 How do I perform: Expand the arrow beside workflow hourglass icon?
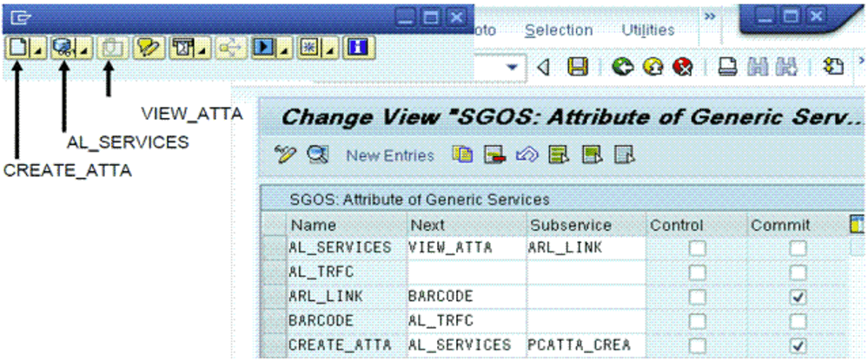(202, 48)
